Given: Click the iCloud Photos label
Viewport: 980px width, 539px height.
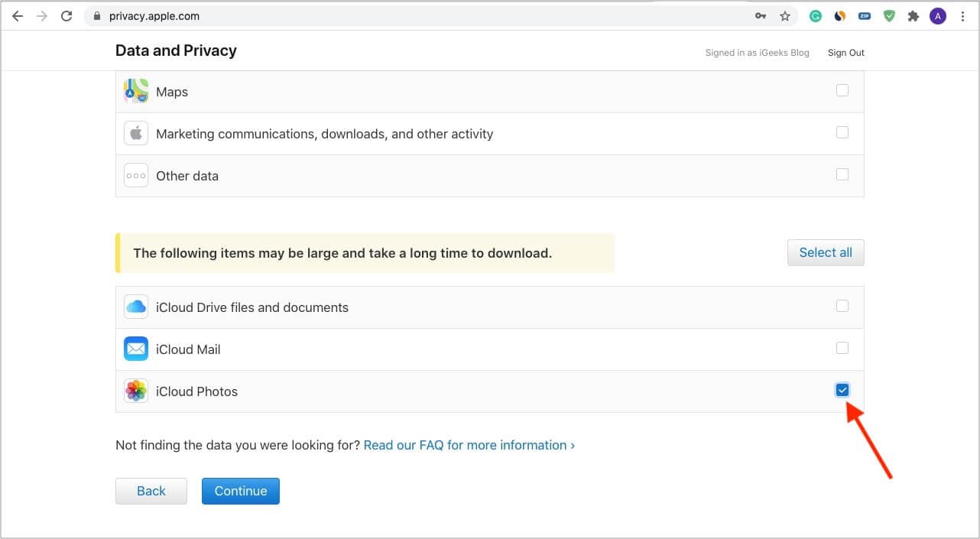Looking at the screenshot, I should click(196, 391).
